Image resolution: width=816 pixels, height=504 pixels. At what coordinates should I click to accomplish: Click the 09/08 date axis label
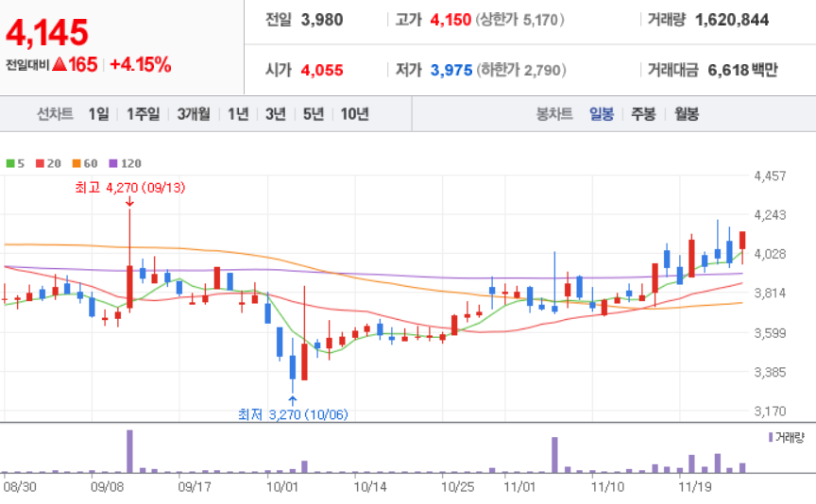[108, 487]
